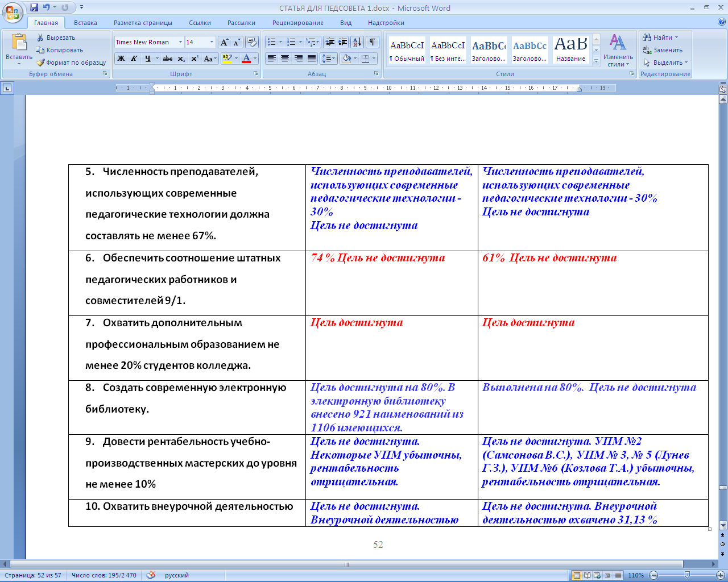The image size is (728, 582).
Task: Switch to the Ссылки tab
Action: pyautogui.click(x=200, y=23)
